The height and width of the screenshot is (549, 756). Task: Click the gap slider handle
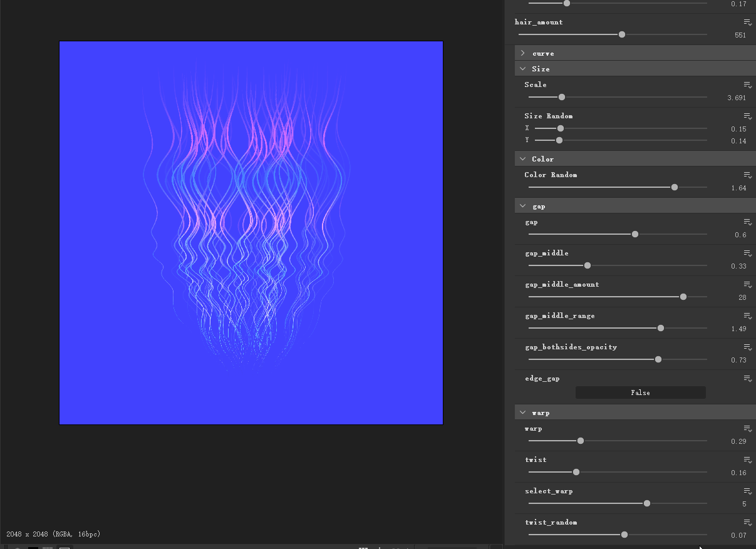click(635, 234)
